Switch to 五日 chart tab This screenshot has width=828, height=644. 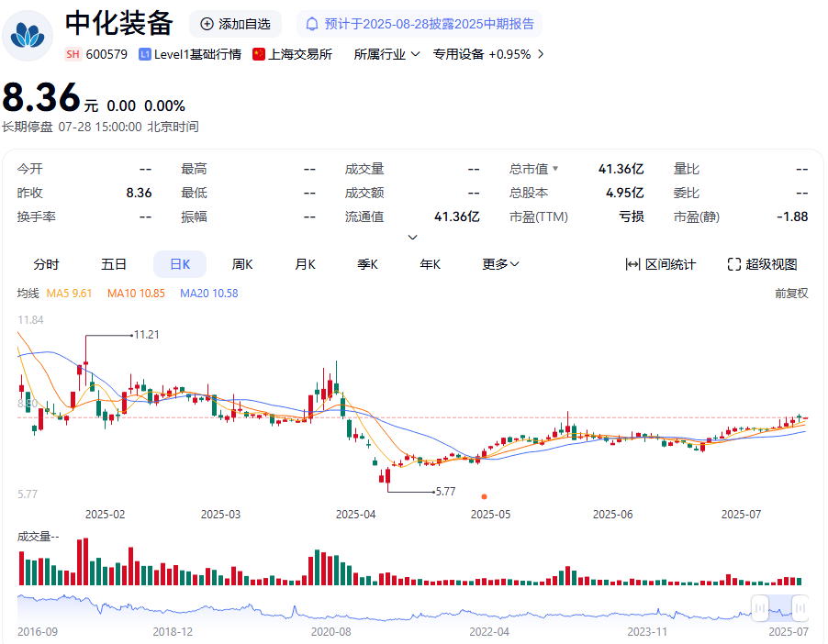click(x=114, y=264)
